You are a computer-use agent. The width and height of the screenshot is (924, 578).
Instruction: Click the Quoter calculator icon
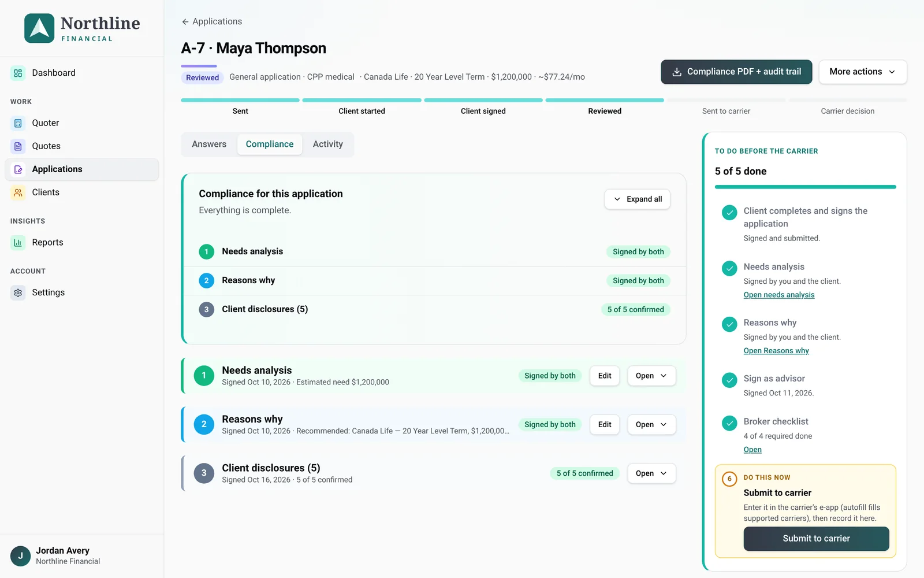point(18,123)
